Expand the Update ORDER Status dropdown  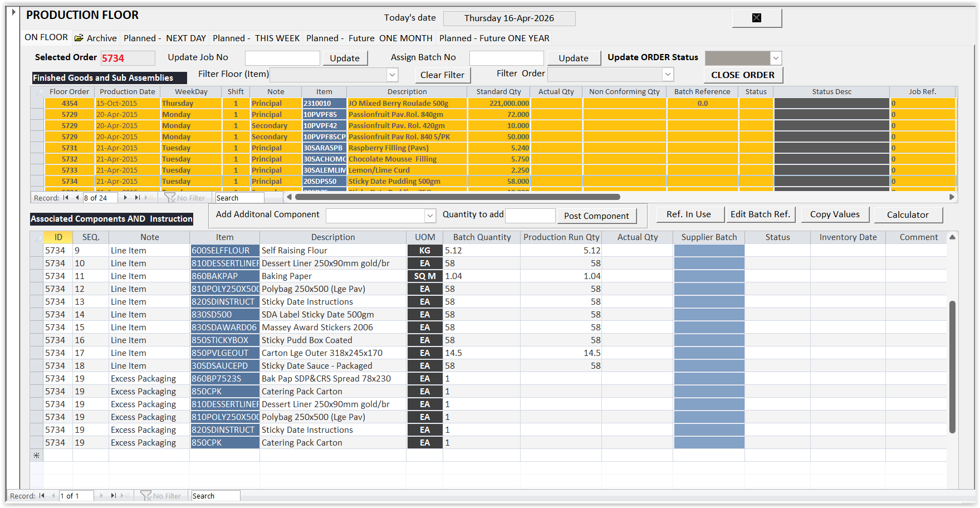pyautogui.click(x=776, y=58)
